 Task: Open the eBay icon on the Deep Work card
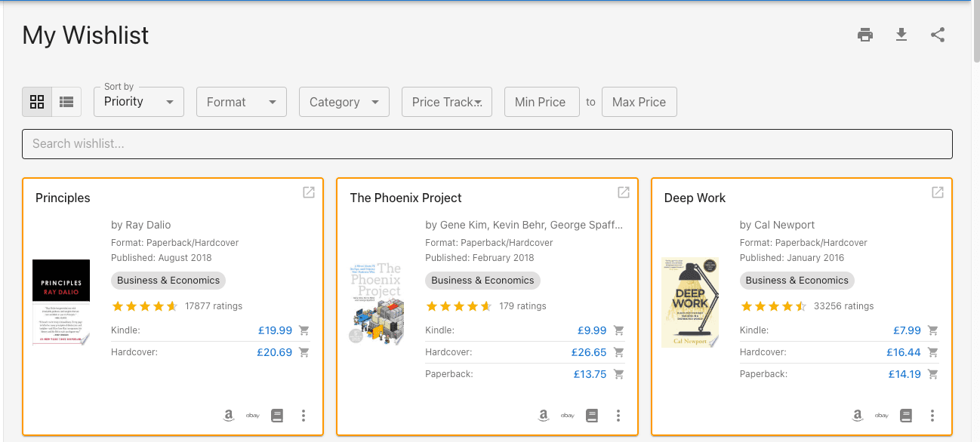881,416
